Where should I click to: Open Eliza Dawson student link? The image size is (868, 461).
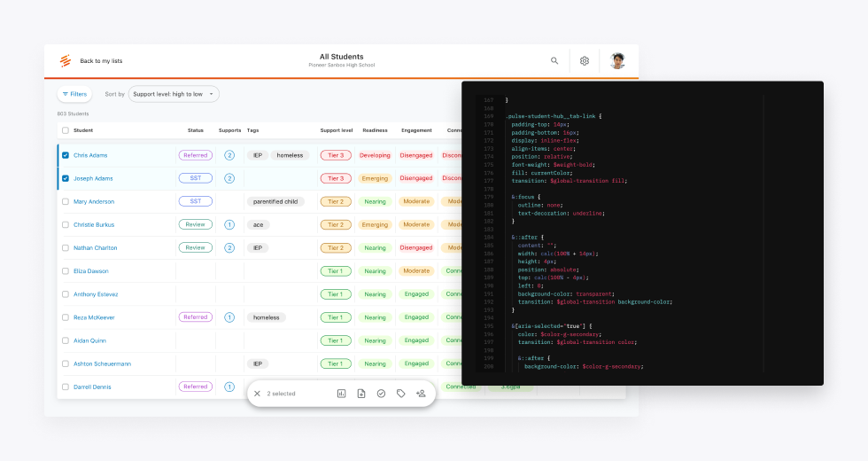[90, 271]
